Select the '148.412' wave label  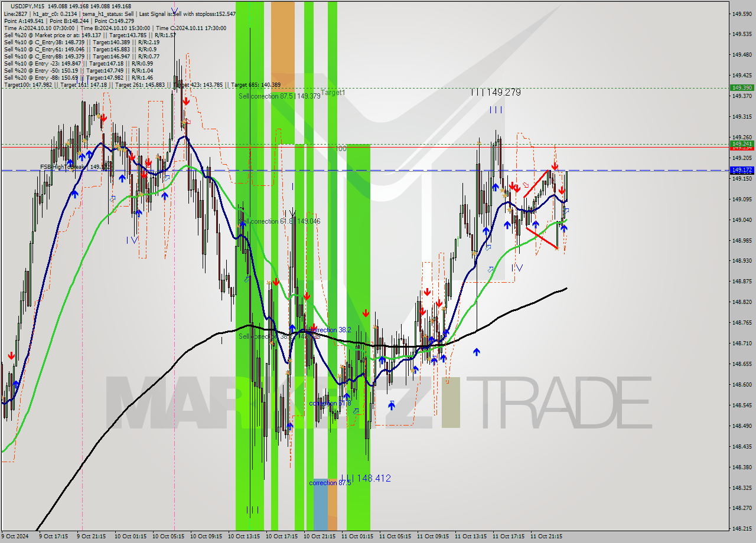pyautogui.click(x=374, y=478)
